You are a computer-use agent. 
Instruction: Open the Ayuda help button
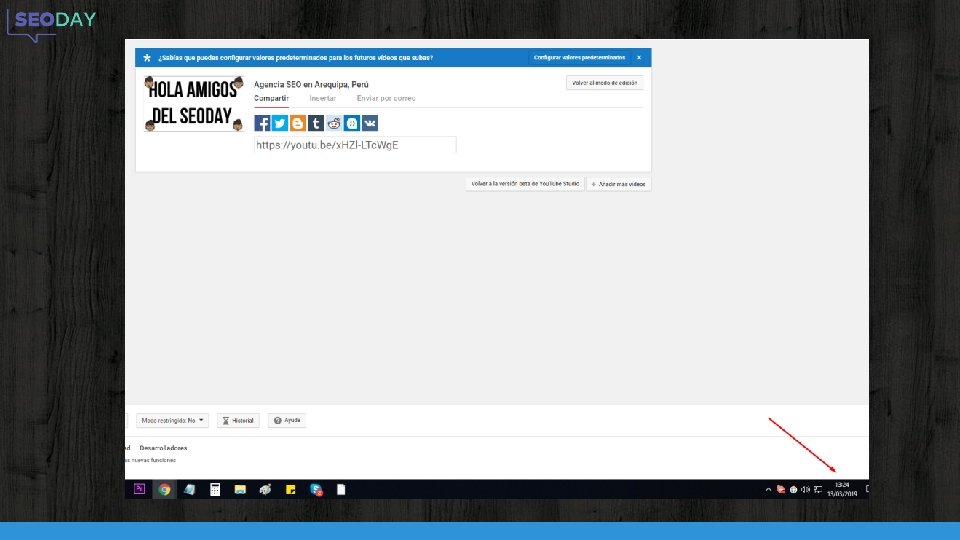click(x=287, y=421)
